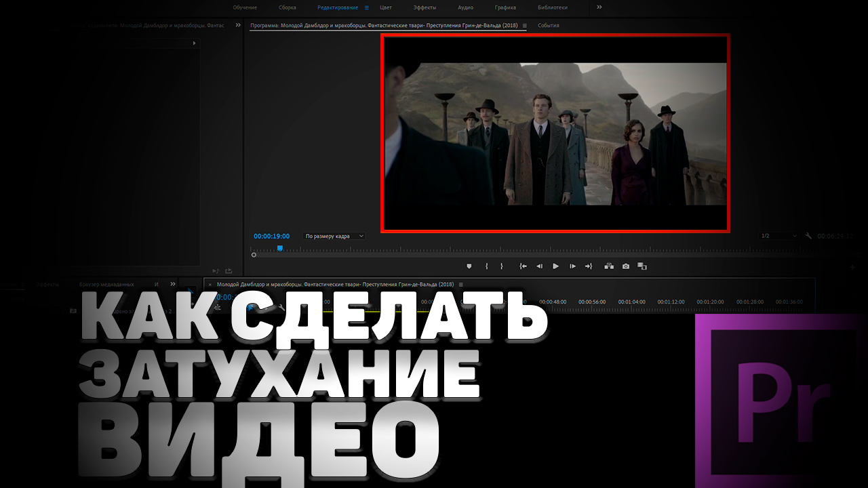Click 00:00:56:00 on the timeline ruler
The height and width of the screenshot is (488, 868).
pyautogui.click(x=592, y=302)
